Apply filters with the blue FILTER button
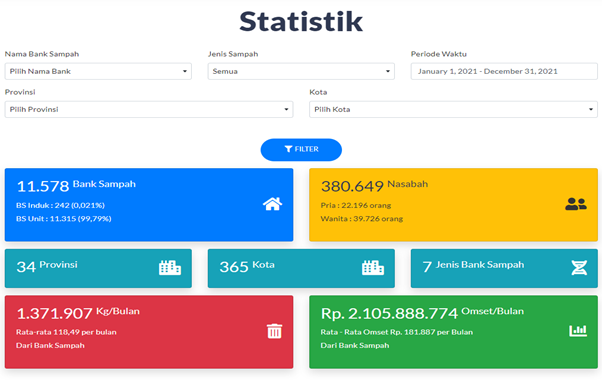Image resolution: width=602 pixels, height=380 pixels. [301, 150]
